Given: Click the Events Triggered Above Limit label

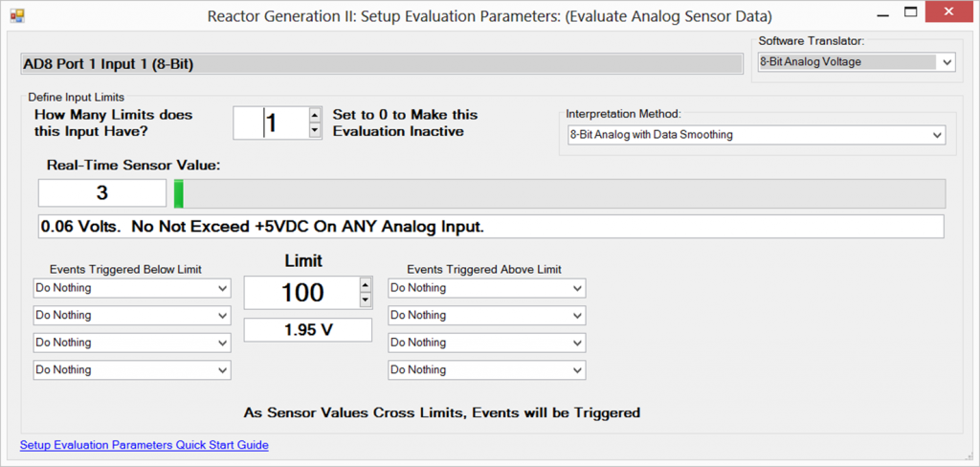Looking at the screenshot, I should click(x=483, y=270).
